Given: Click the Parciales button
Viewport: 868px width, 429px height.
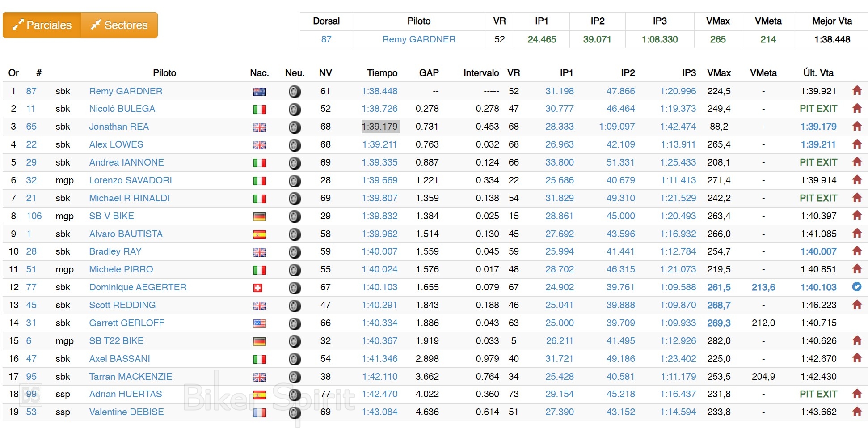Looking at the screenshot, I should point(42,25).
